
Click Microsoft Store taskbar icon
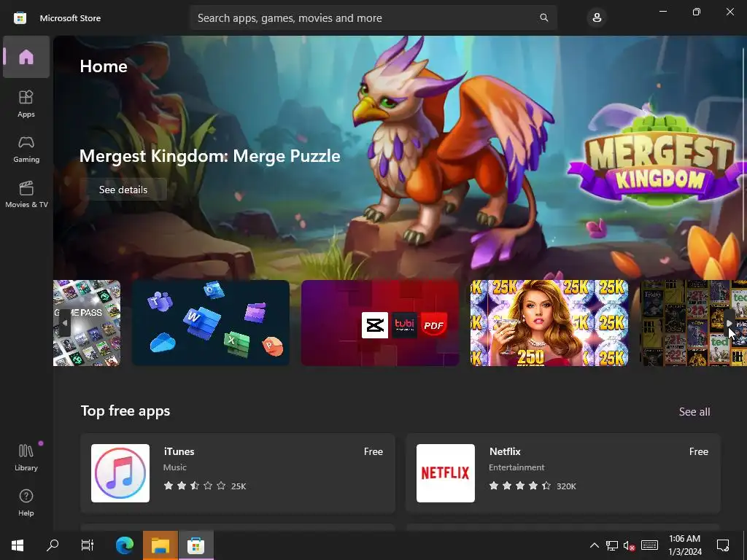pyautogui.click(x=196, y=545)
